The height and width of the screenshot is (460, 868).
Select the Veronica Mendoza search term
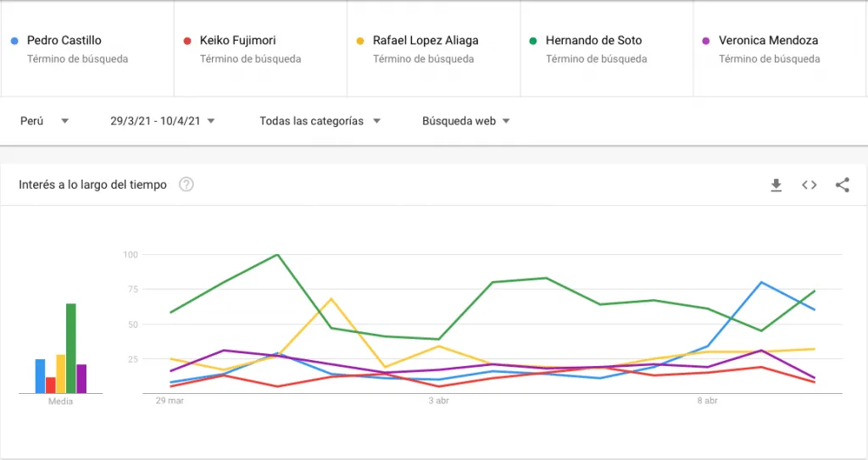click(x=768, y=41)
